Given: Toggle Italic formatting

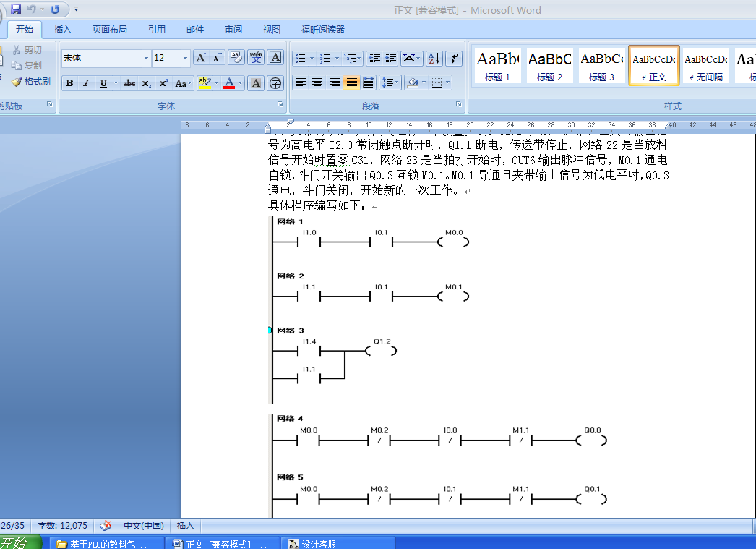Looking at the screenshot, I should tap(86, 83).
